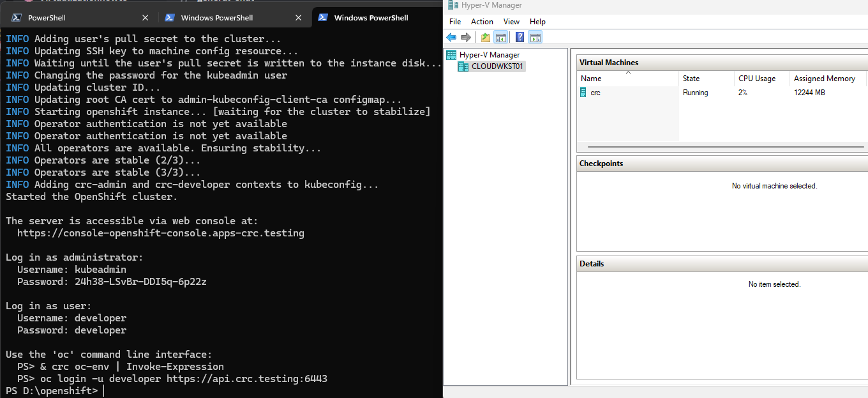This screenshot has height=398, width=868.
Task: Click the Forward arrow in Hyper-V Manager toolbar
Action: [x=466, y=37]
